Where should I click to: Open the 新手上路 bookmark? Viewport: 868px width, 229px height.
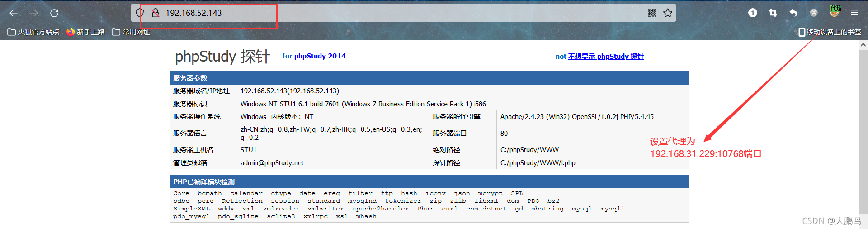coord(85,32)
